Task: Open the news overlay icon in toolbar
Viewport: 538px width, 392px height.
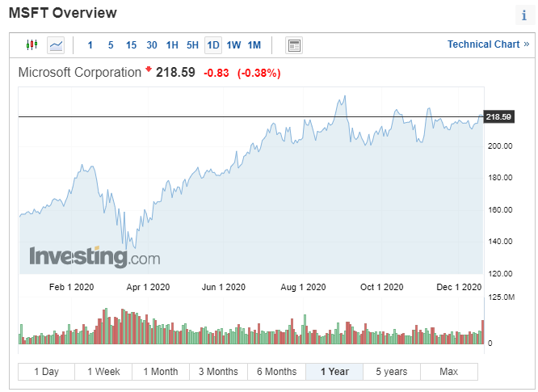Action: click(294, 45)
